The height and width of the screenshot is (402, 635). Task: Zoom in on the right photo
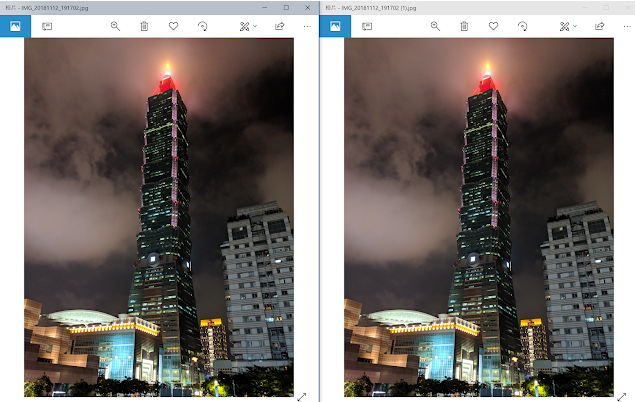tap(435, 26)
